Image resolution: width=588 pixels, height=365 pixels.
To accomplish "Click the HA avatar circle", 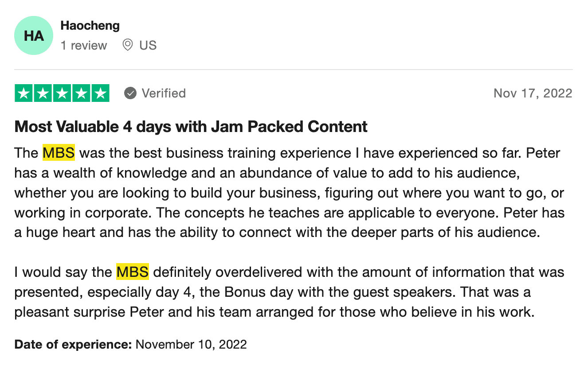I will [x=34, y=35].
